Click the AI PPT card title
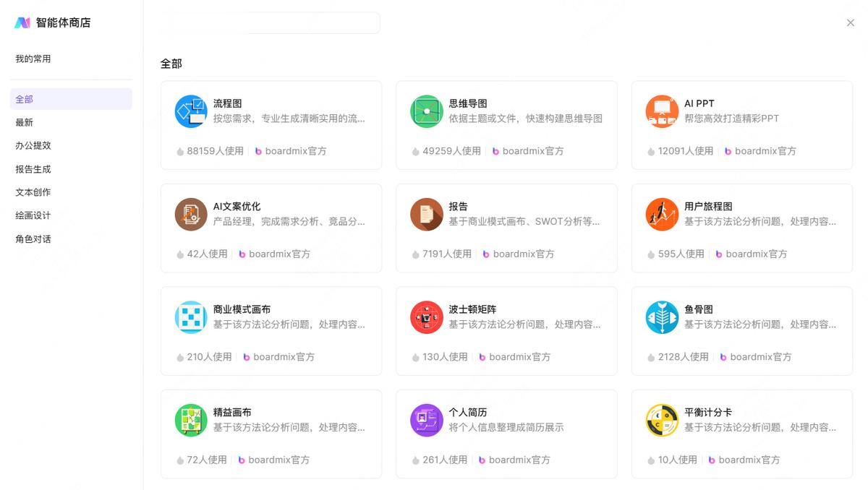The width and height of the screenshot is (868, 490). [x=699, y=103]
